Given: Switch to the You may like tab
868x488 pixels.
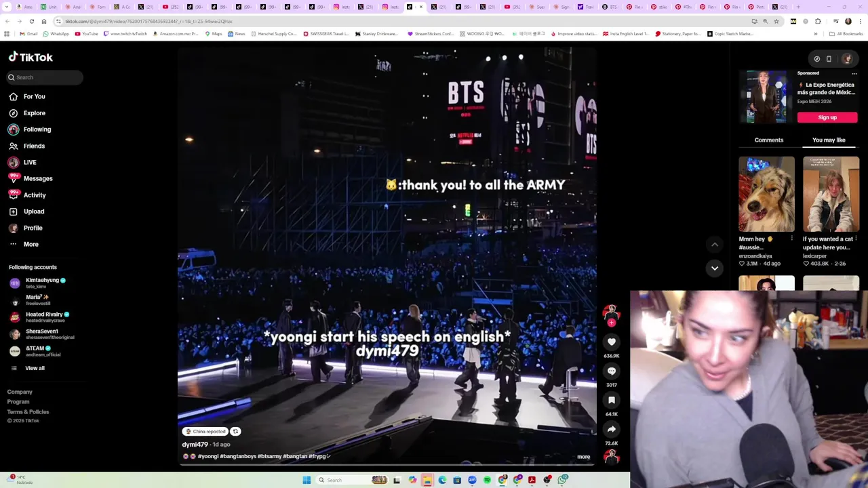Looking at the screenshot, I should tap(829, 140).
